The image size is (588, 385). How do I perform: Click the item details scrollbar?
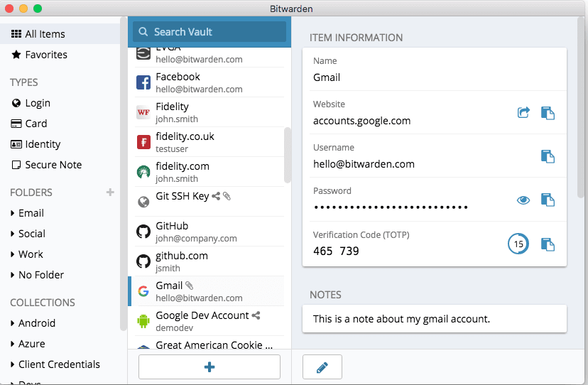[582, 107]
